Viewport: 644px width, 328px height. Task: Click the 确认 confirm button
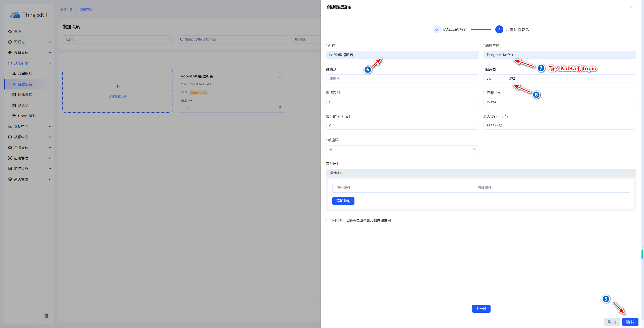(630, 322)
